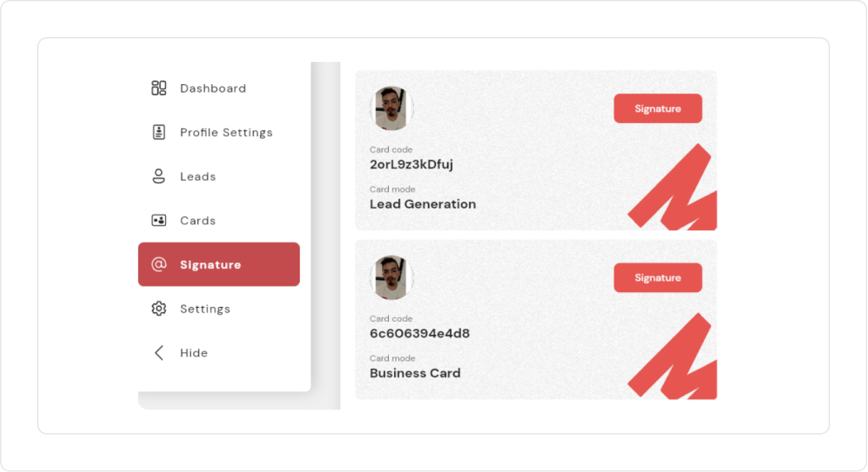The image size is (868, 472).
Task: Go to the Leads text label
Action: 198,177
